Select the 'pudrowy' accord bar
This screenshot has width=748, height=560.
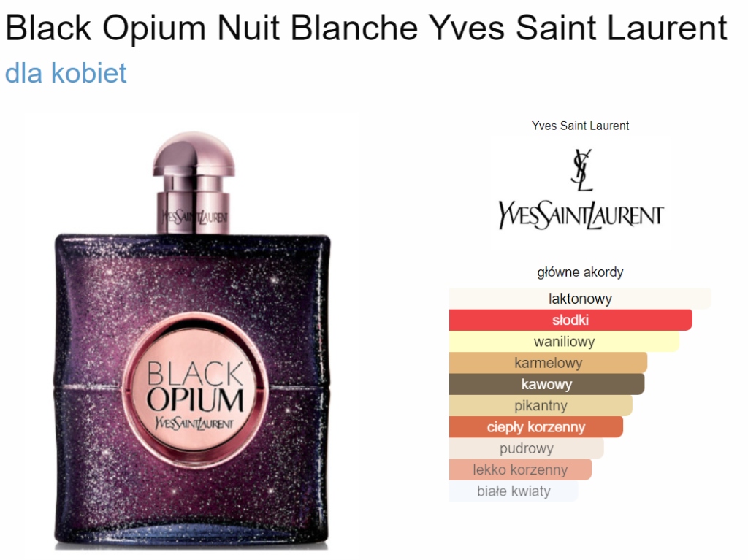click(x=527, y=448)
